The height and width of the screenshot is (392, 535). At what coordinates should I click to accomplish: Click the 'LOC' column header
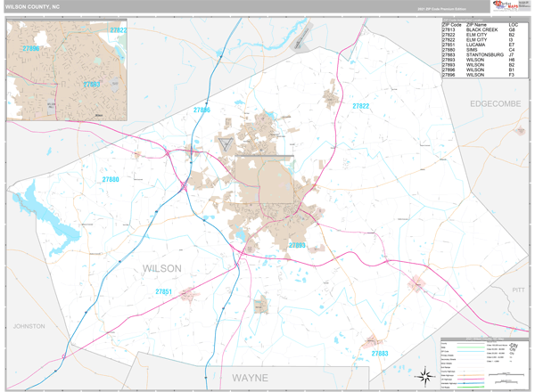(514, 25)
